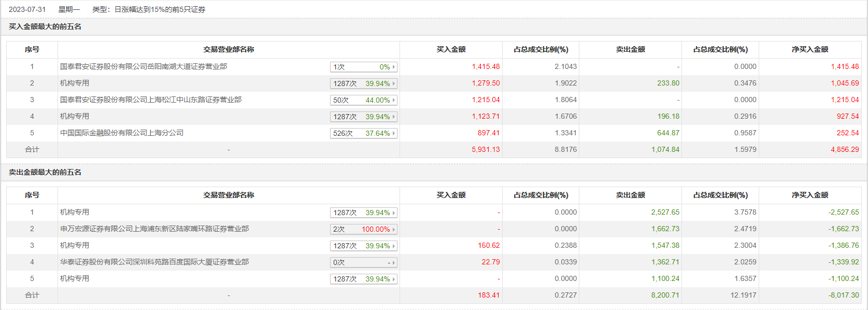Expand the 50次 44.00% dropdown
This screenshot has width=868, height=310.
pos(394,100)
